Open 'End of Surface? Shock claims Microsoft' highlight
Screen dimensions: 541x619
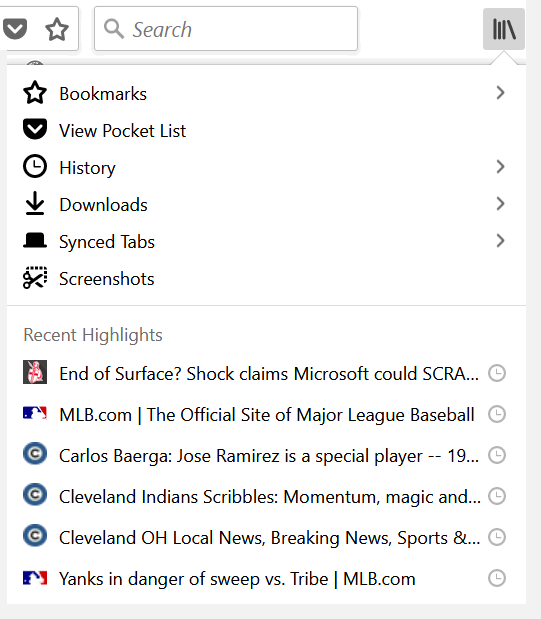pyautogui.click(x=267, y=373)
